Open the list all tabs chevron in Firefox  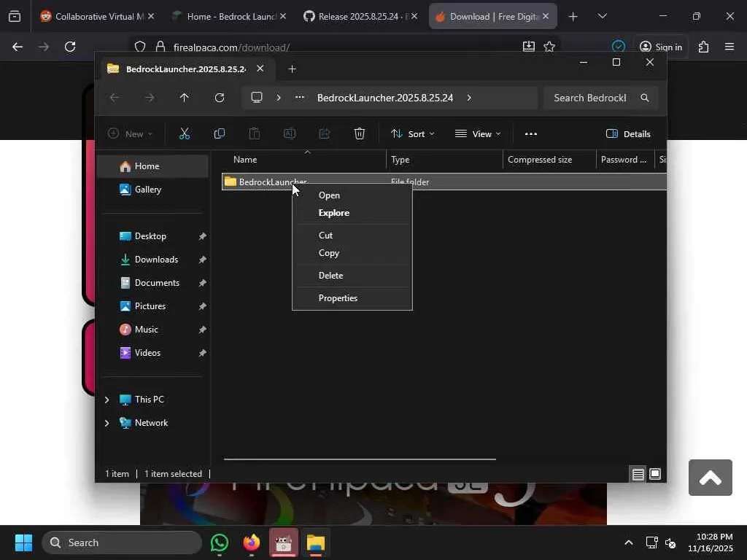pyautogui.click(x=602, y=16)
